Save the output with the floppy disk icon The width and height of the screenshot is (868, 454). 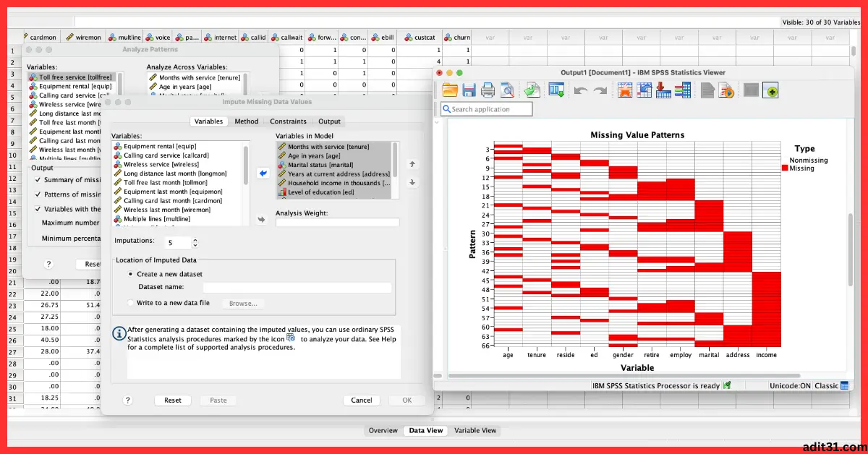coord(469,90)
